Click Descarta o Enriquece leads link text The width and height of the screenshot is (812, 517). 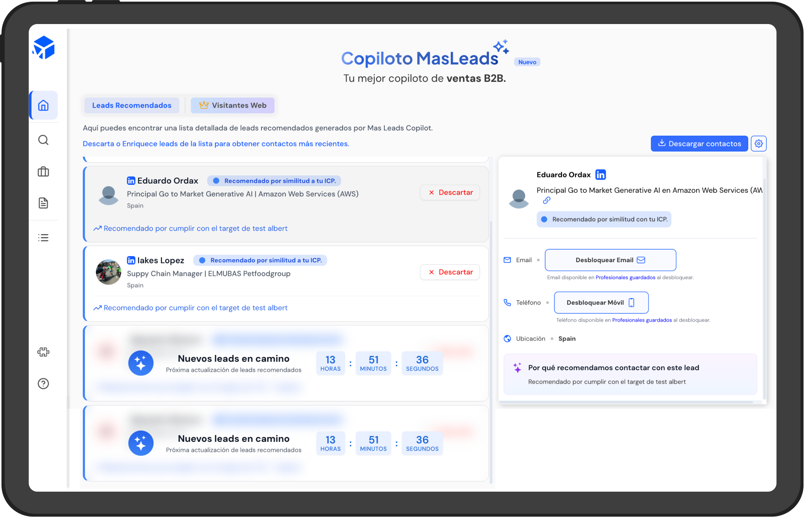(216, 144)
